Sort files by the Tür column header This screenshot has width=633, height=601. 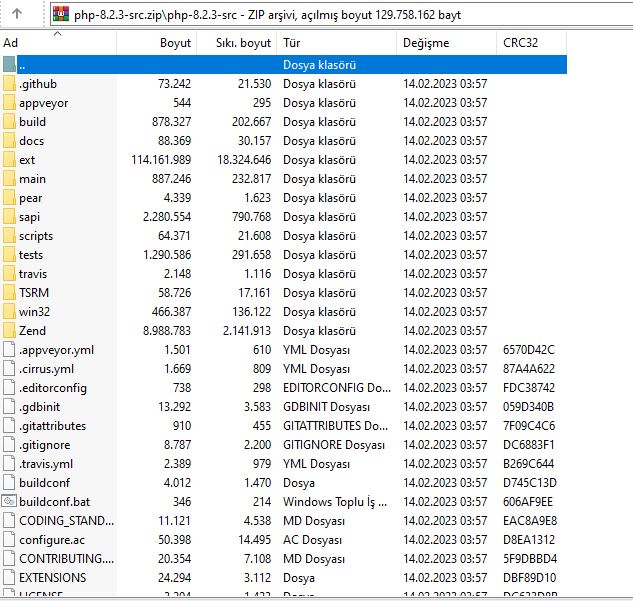336,43
